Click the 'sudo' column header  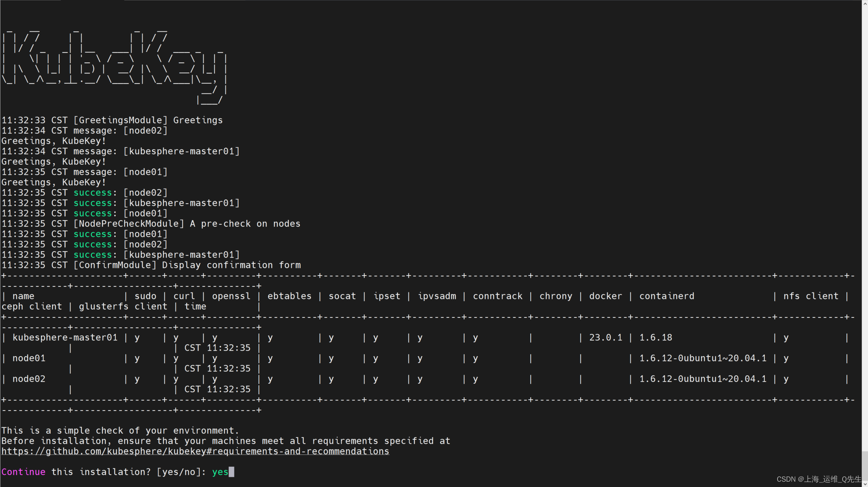point(145,296)
